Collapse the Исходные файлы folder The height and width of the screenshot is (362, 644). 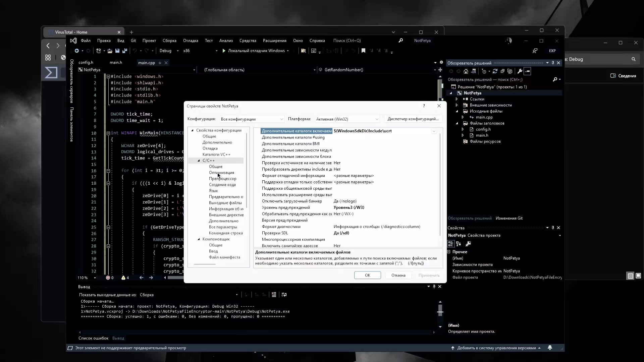pos(457,111)
